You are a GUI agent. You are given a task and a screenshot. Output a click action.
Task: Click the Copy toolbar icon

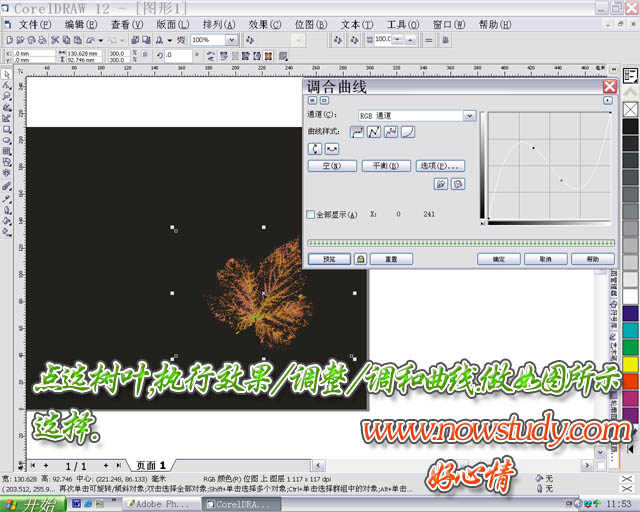coord(66,40)
